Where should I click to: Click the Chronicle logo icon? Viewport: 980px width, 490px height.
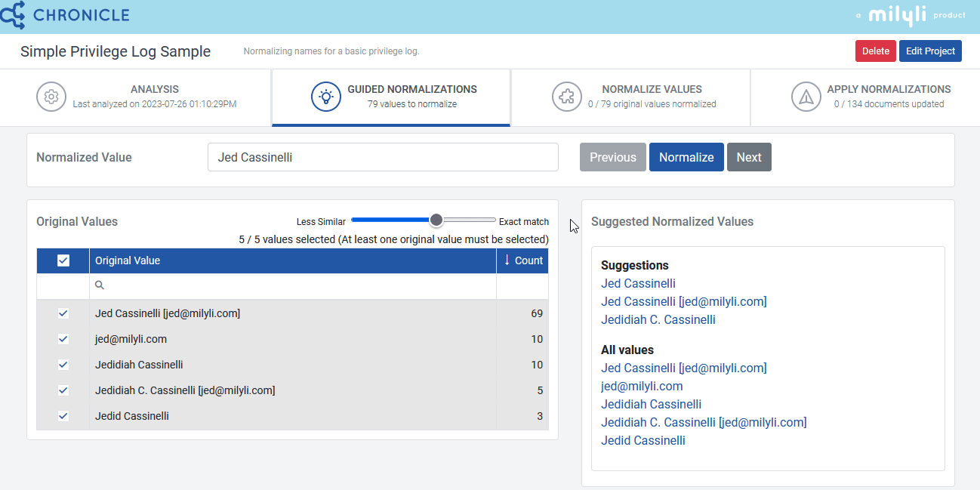pyautogui.click(x=14, y=14)
